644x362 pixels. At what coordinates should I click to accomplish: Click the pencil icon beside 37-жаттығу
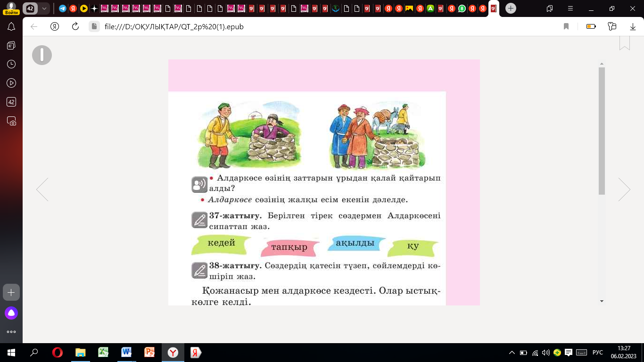(199, 220)
